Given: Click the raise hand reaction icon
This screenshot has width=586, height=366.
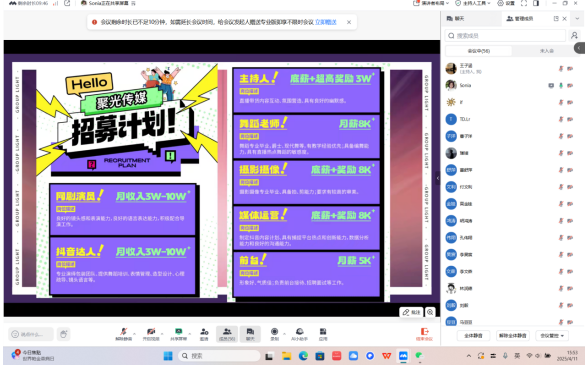Looking at the screenshot, I should 64,334.
